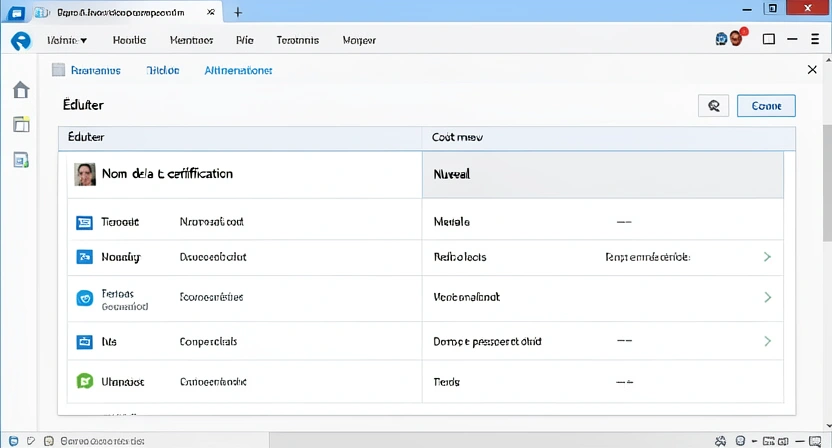
Task: Click the Home icon in left sidebar
Action: 20,91
